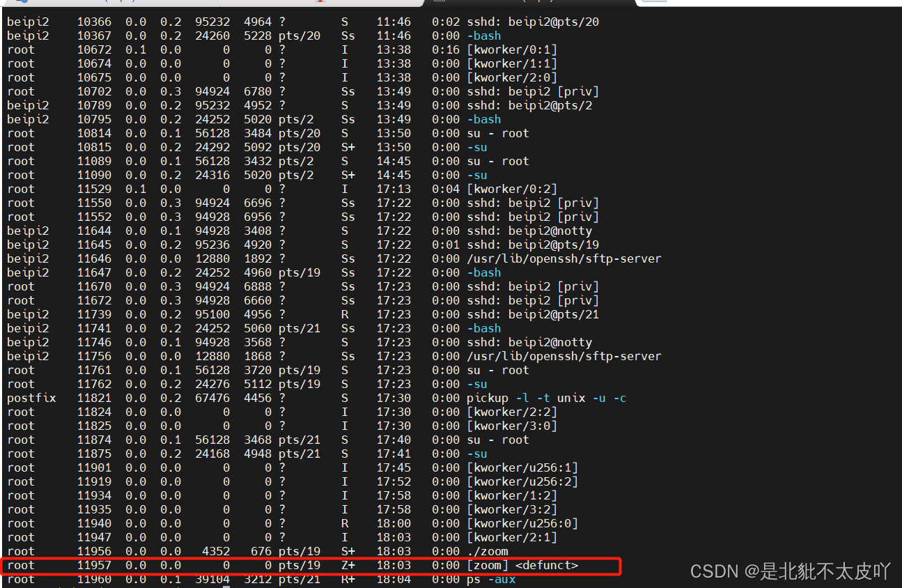Click PID 11644 of beipi2@notty session
902x588 pixels.
tap(94, 231)
